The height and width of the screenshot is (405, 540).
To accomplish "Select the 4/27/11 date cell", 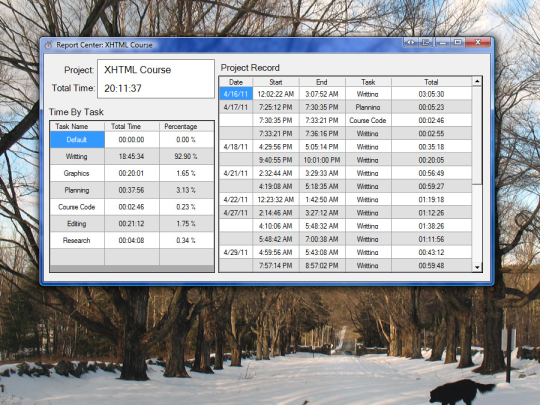I will pyautogui.click(x=236, y=213).
